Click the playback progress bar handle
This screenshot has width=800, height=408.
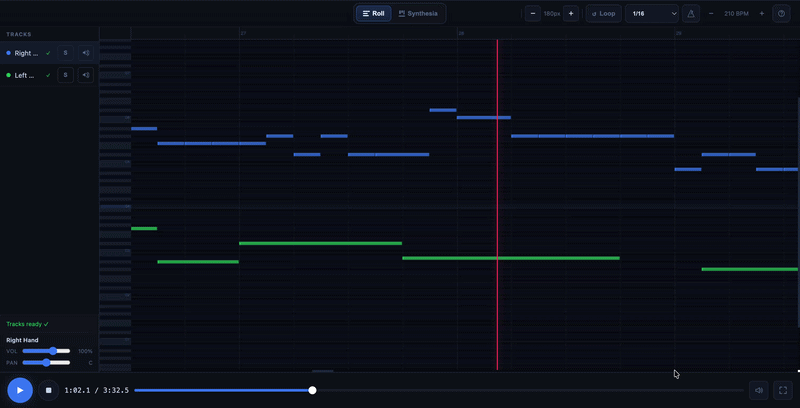tap(313, 390)
